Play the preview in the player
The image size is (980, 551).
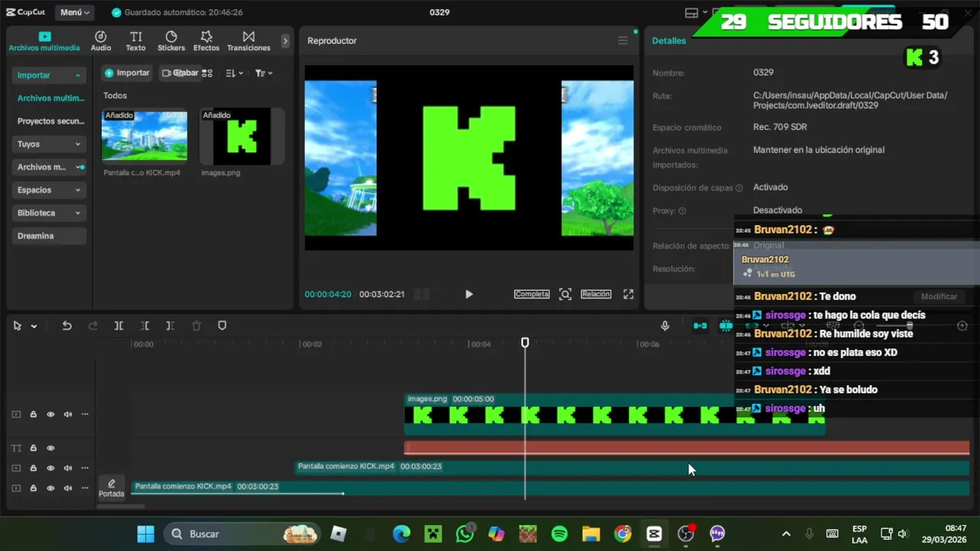[x=469, y=294]
